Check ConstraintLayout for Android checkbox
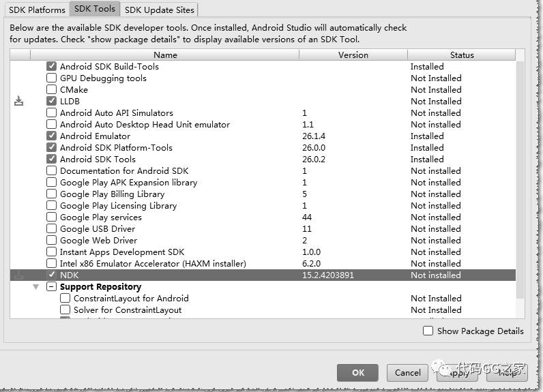Viewport: 543px width, 392px height. 65,298
